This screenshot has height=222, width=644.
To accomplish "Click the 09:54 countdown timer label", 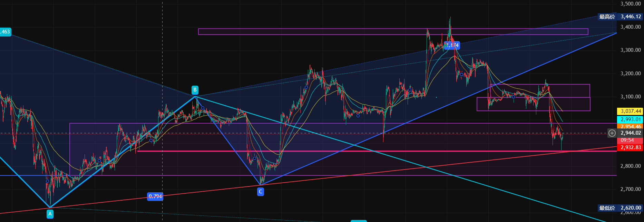I will tap(630, 140).
